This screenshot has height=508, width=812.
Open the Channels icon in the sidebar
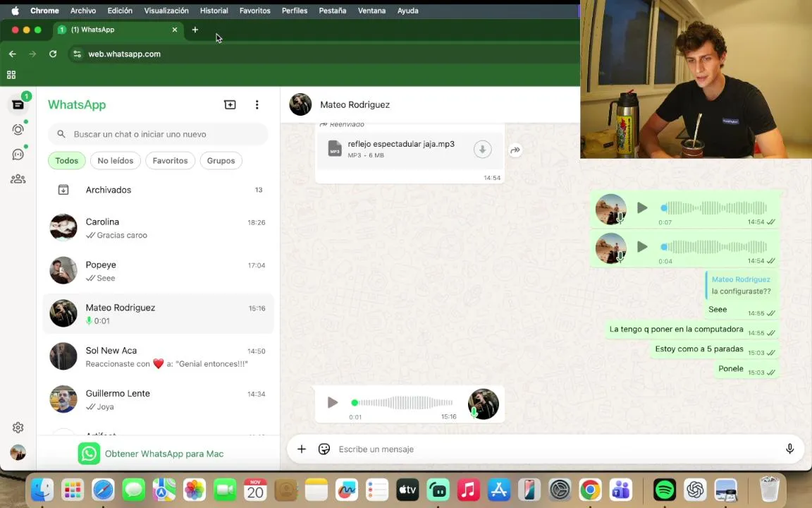[18, 155]
